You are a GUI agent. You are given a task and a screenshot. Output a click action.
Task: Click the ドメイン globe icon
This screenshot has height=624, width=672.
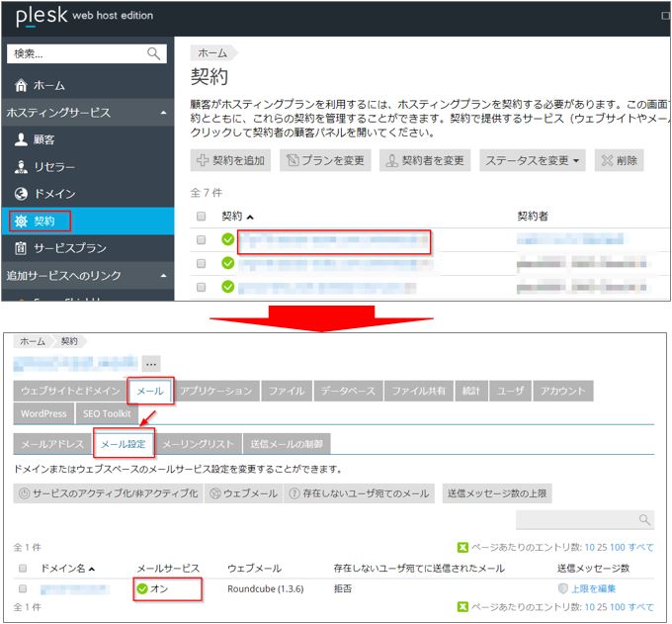point(21,194)
